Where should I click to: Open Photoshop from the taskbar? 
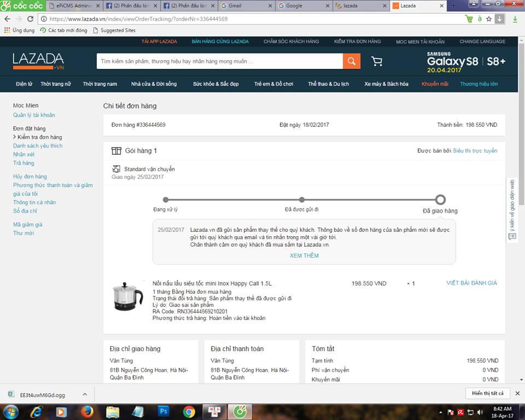(x=164, y=411)
